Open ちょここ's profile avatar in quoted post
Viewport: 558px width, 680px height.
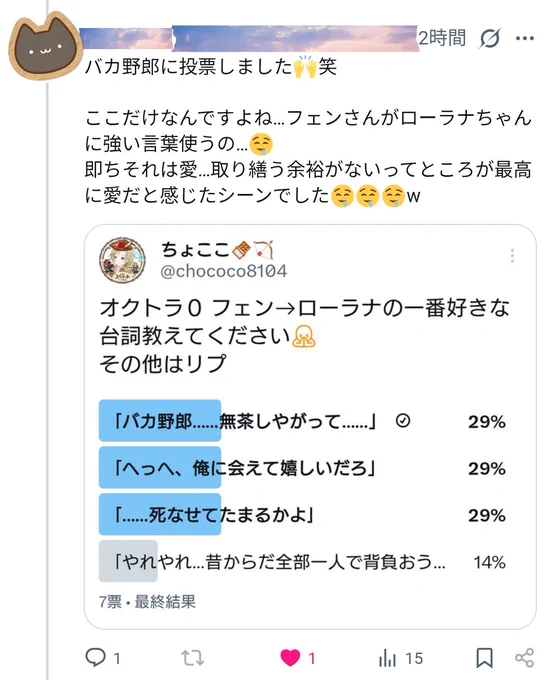pos(122,260)
